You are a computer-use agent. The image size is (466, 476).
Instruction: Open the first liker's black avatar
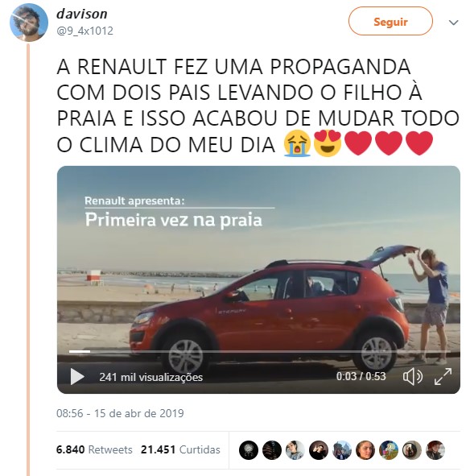coord(249,450)
